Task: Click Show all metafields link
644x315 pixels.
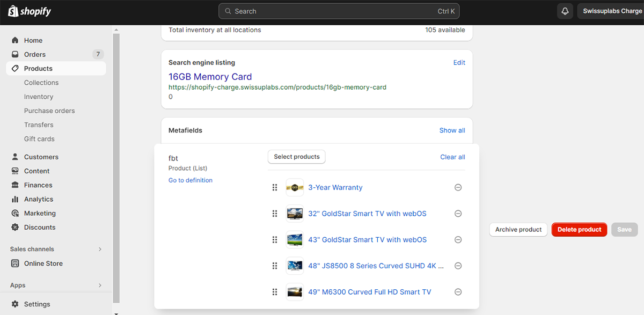Action: click(x=452, y=130)
